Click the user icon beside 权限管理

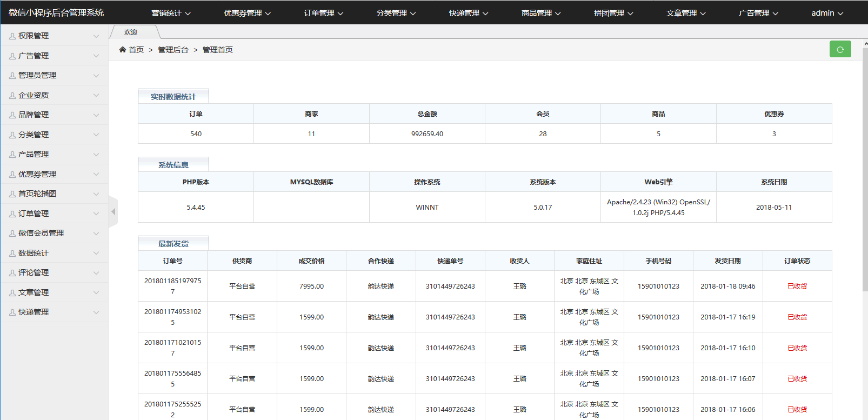click(x=12, y=36)
